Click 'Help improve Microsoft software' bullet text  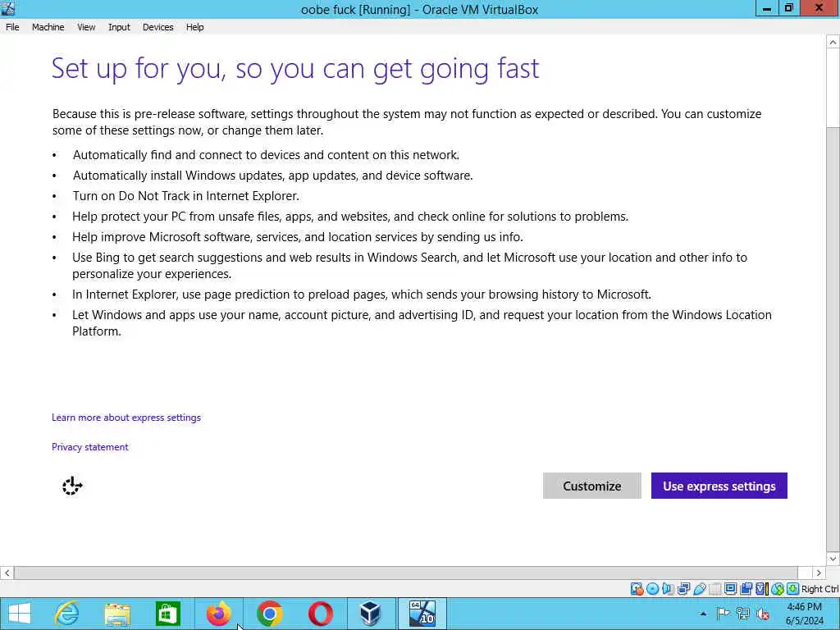pyautogui.click(x=297, y=237)
